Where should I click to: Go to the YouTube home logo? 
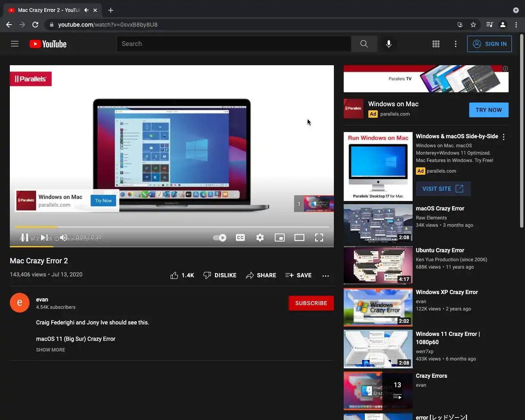pos(48,44)
